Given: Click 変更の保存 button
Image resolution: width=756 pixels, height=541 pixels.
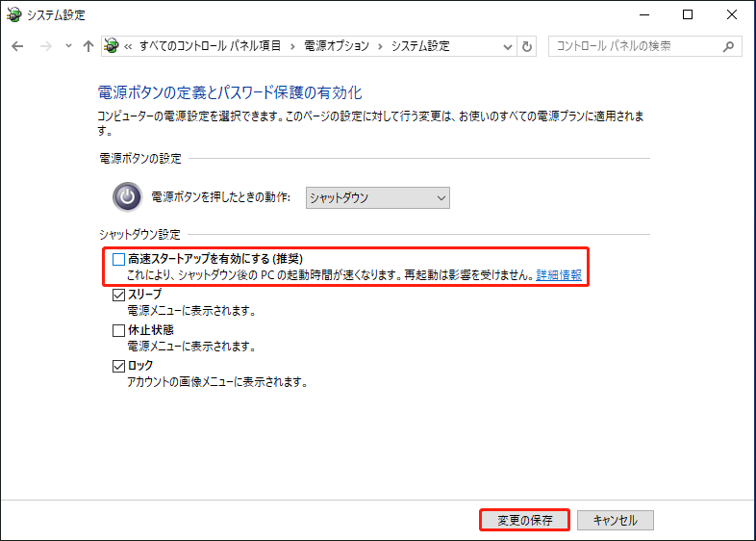Looking at the screenshot, I should tap(524, 520).
